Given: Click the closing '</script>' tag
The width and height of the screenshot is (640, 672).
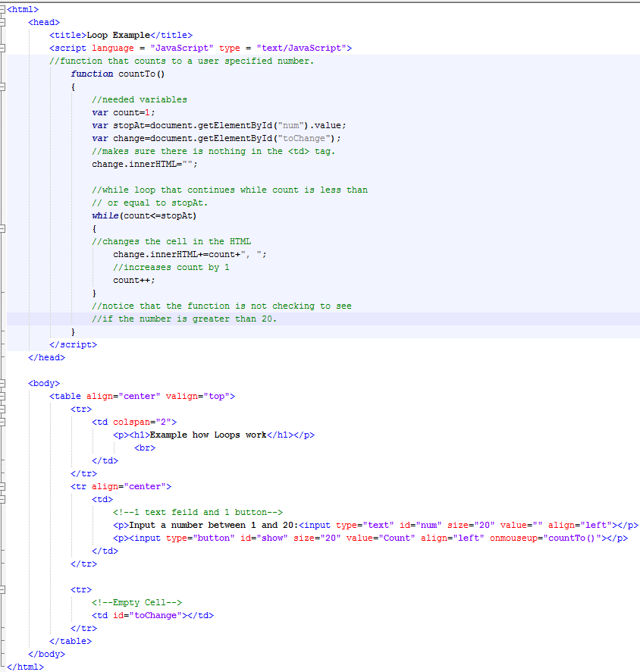Looking at the screenshot, I should coord(74,344).
